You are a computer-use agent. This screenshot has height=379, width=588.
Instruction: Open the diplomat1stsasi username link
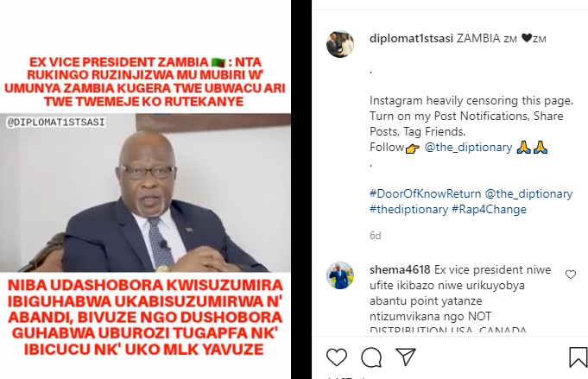point(411,38)
